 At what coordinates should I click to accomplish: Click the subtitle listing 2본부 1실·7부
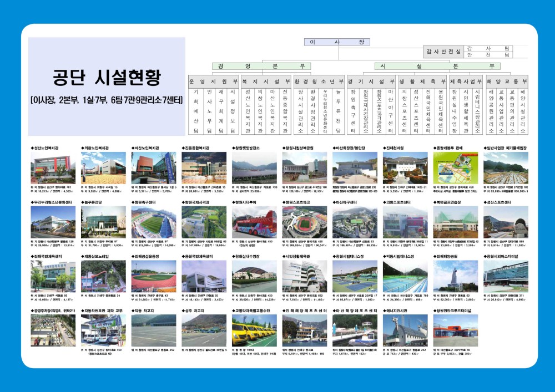(x=107, y=100)
